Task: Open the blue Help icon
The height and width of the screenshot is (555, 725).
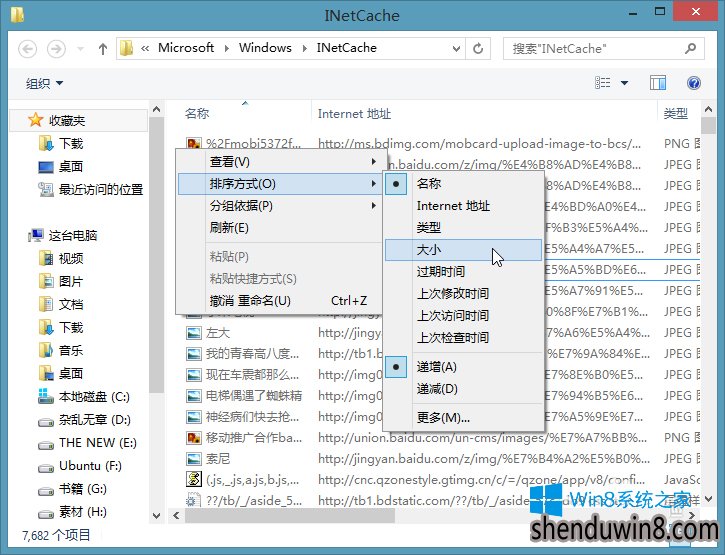Action: pyautogui.click(x=694, y=83)
